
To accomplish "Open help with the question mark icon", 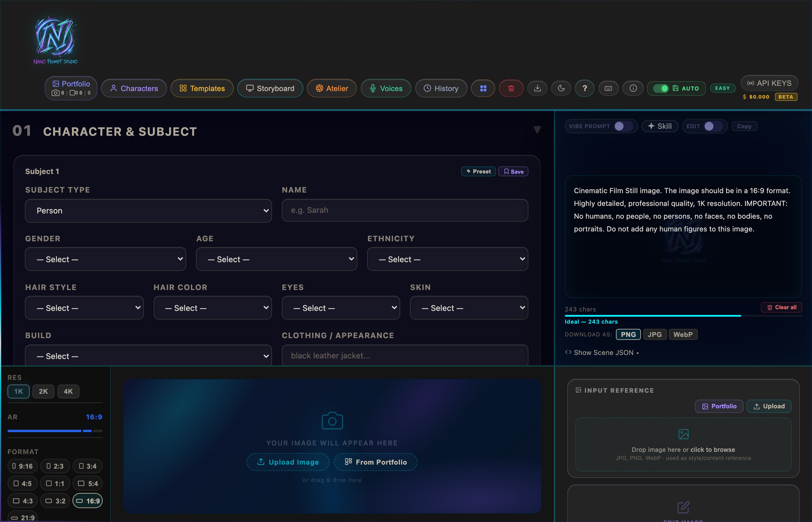I will (585, 88).
